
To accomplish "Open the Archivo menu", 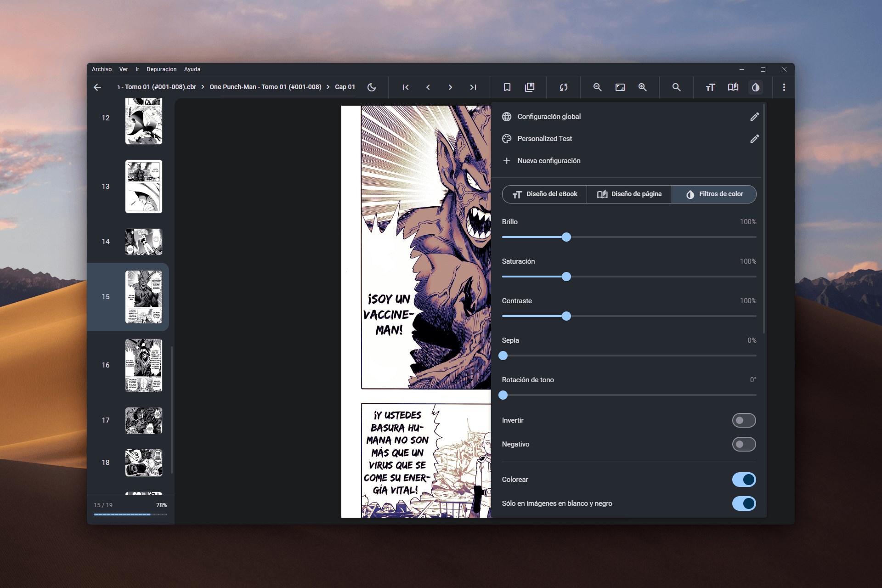I will click(102, 69).
